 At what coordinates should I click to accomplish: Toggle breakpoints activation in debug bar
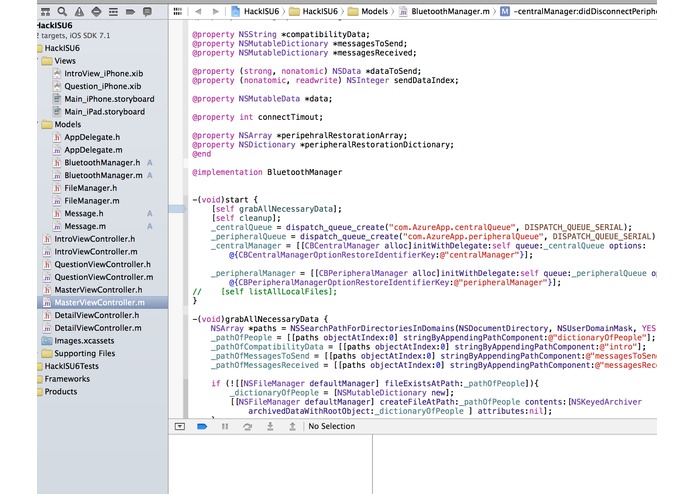point(202,426)
